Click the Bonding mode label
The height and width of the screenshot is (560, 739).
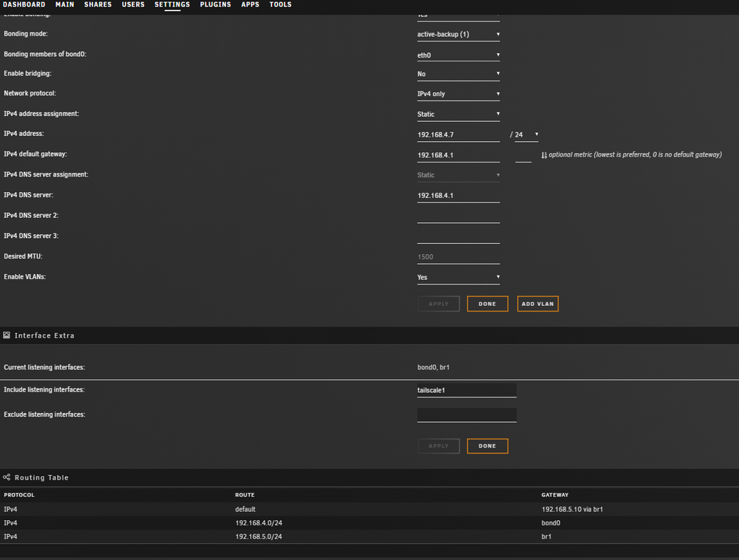tap(25, 34)
